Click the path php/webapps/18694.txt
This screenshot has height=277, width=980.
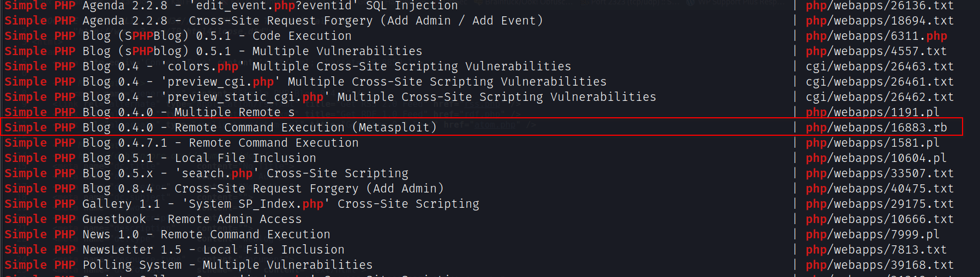pyautogui.click(x=880, y=21)
